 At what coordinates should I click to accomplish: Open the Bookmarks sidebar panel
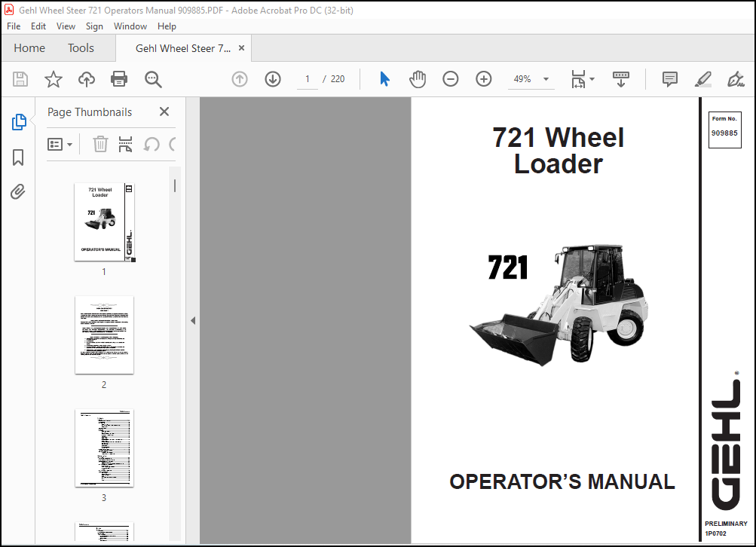point(18,157)
